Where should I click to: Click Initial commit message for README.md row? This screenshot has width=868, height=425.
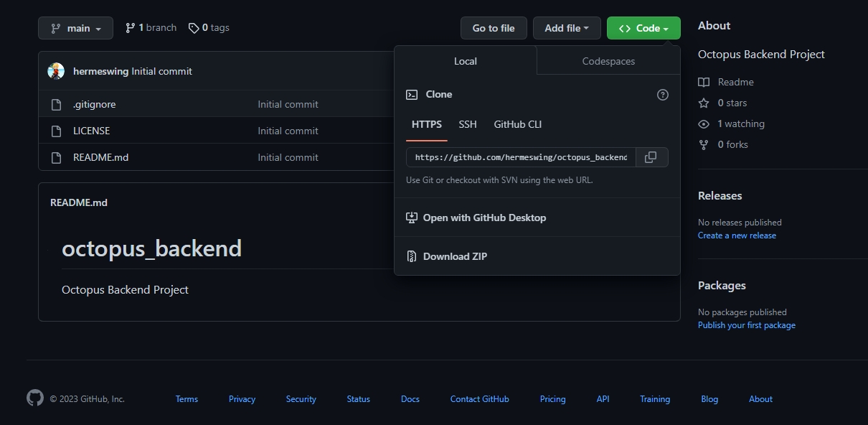click(288, 158)
